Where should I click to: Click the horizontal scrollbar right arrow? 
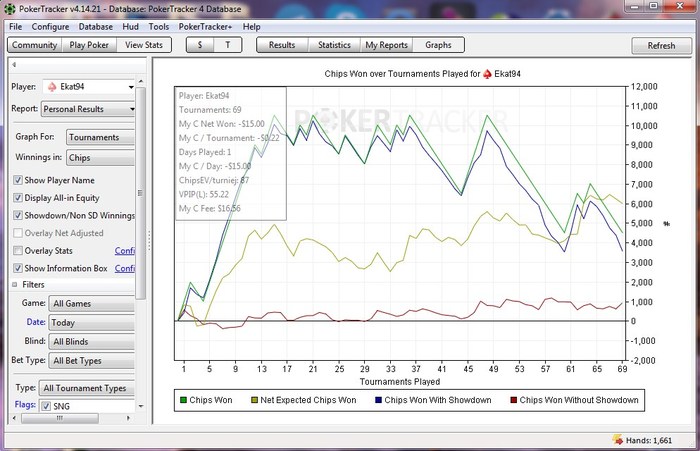coord(129,418)
